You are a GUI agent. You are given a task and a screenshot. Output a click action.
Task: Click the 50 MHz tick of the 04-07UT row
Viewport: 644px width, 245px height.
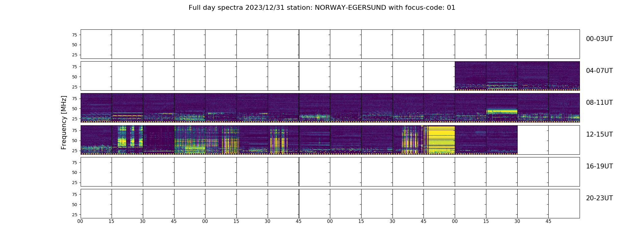click(75, 77)
